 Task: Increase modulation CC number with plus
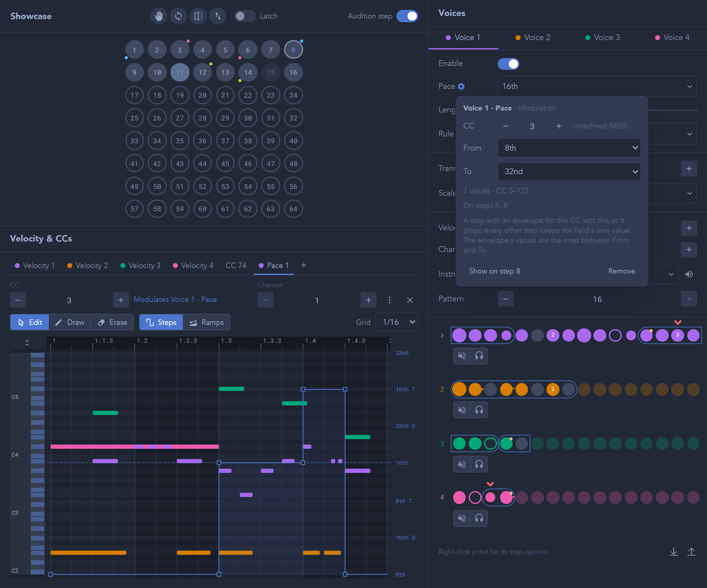point(558,126)
